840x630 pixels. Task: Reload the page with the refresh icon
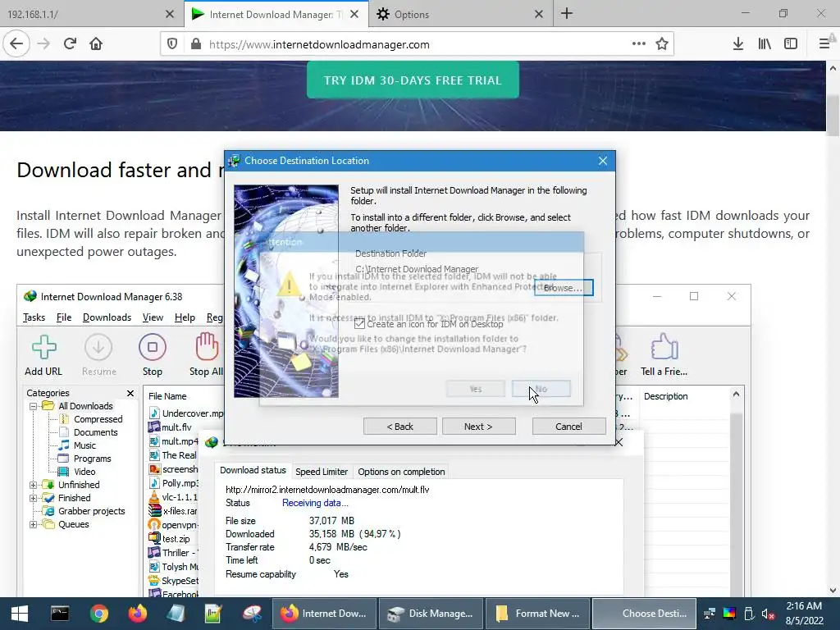pyautogui.click(x=70, y=44)
